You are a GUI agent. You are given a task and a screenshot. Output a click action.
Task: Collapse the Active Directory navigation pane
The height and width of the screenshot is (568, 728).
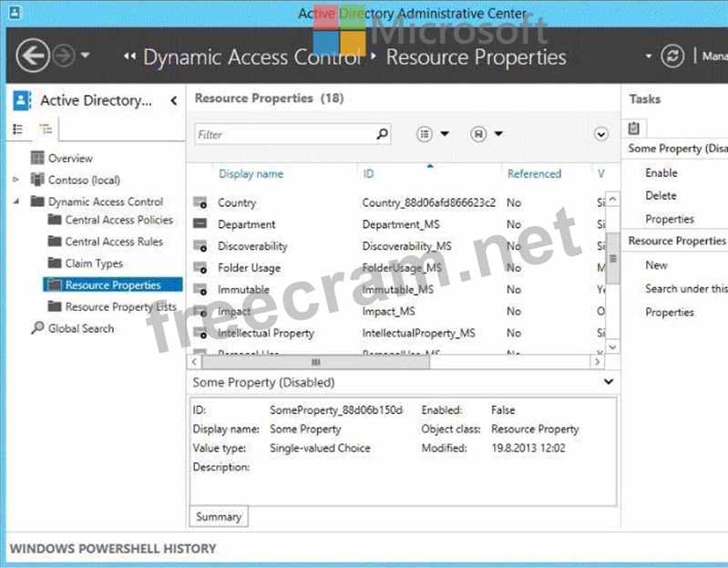174,100
